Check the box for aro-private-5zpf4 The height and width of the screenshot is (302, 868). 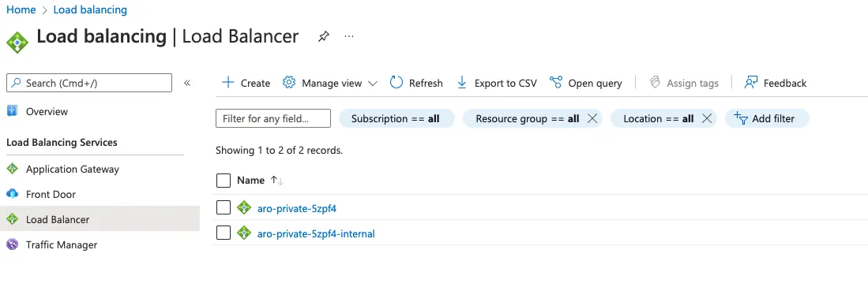tap(223, 207)
